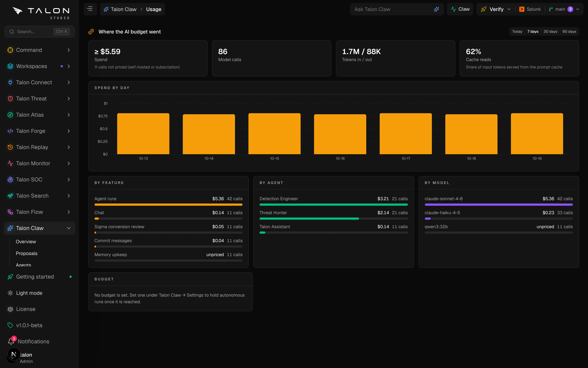Select the 7 days time range
The image size is (588, 368).
[533, 31]
